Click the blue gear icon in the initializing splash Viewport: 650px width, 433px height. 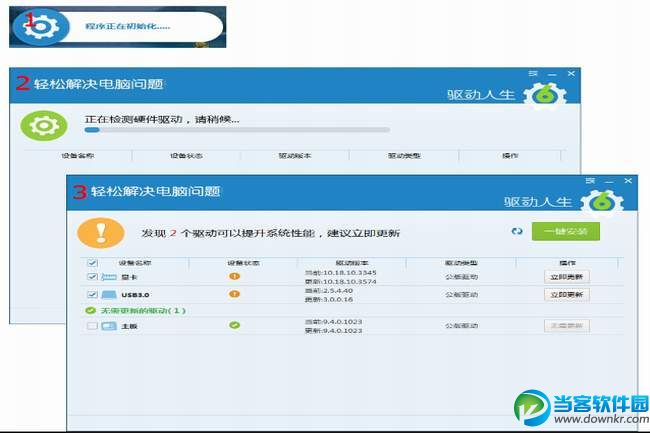click(x=40, y=27)
